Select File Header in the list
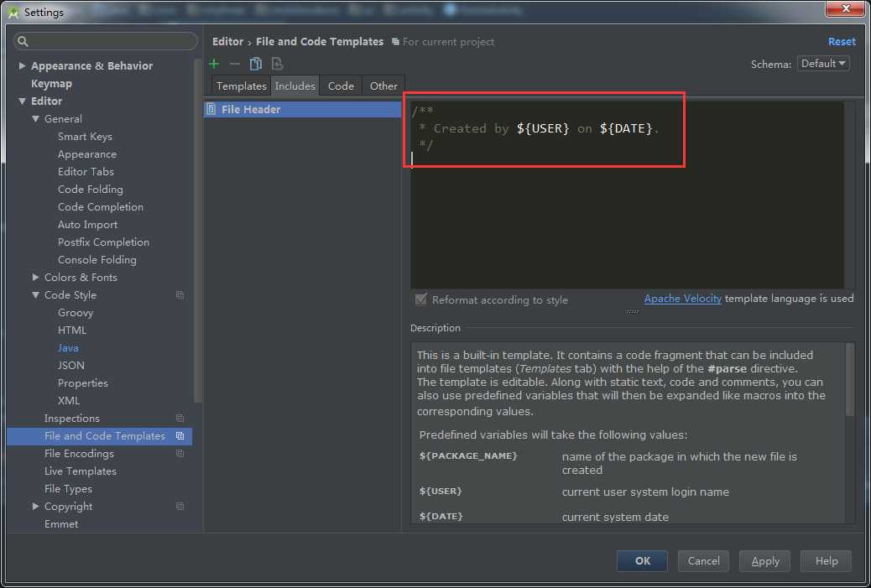871x588 pixels. tap(302, 109)
